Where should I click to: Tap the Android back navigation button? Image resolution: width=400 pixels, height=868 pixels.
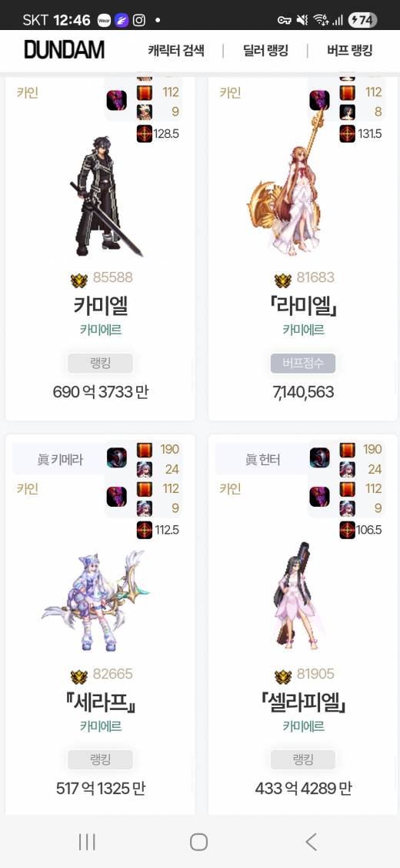pos(311,842)
